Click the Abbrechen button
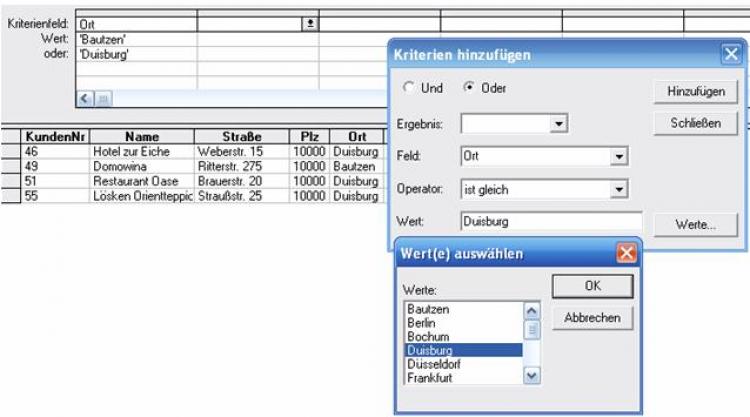The width and height of the screenshot is (750, 417). click(592, 318)
